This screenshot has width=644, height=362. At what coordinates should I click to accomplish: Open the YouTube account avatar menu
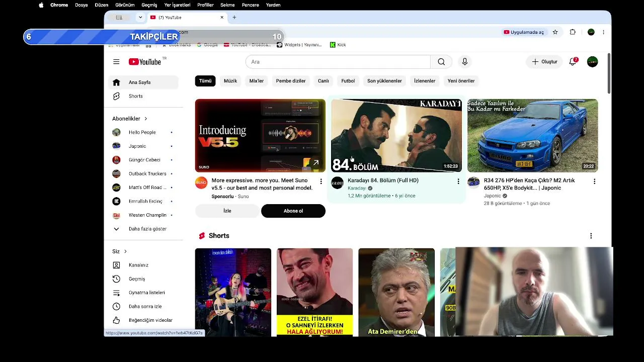(593, 62)
